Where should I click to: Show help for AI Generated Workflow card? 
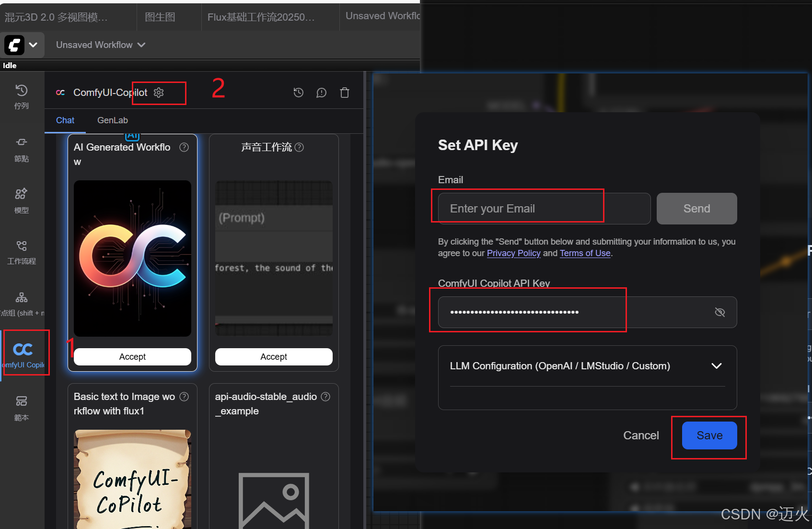coord(184,147)
